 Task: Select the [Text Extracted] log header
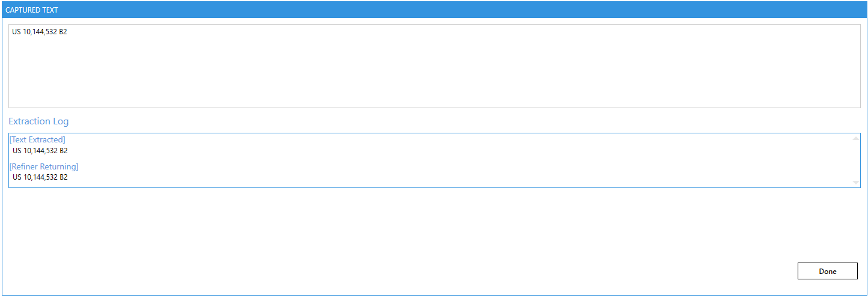[x=37, y=140]
